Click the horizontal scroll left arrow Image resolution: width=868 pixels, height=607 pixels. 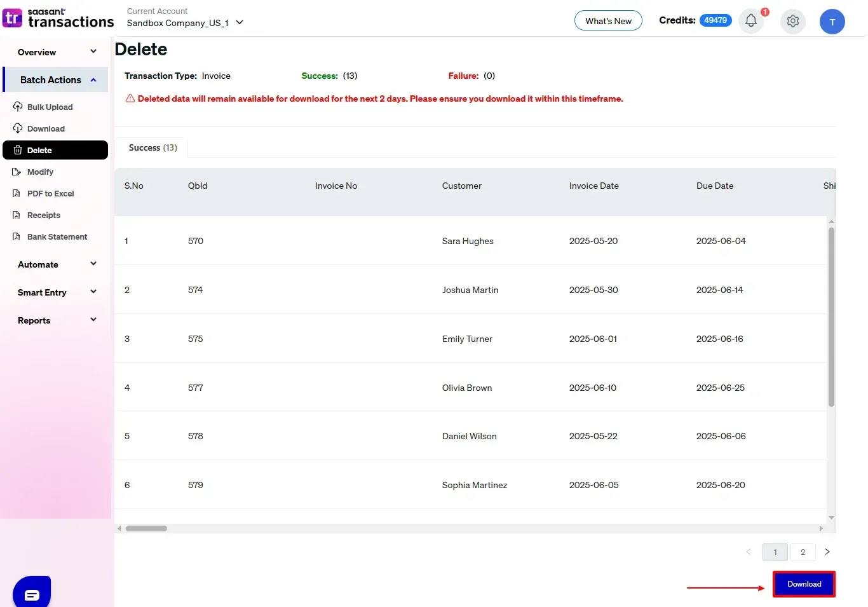coord(119,528)
